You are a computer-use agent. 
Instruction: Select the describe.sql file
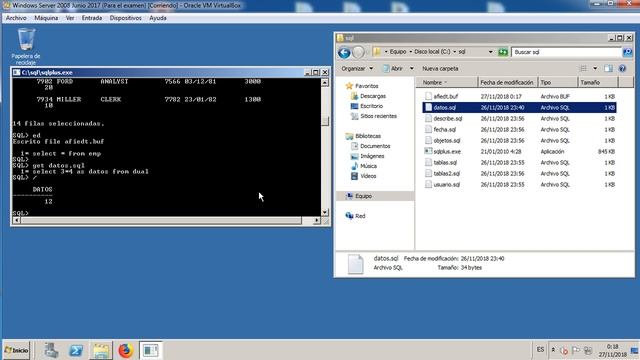[448, 119]
